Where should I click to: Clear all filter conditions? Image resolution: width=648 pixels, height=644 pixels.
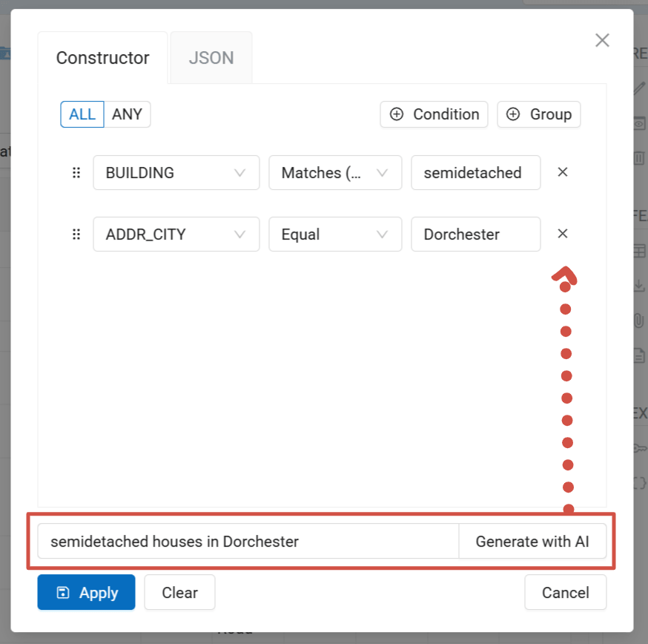[179, 592]
